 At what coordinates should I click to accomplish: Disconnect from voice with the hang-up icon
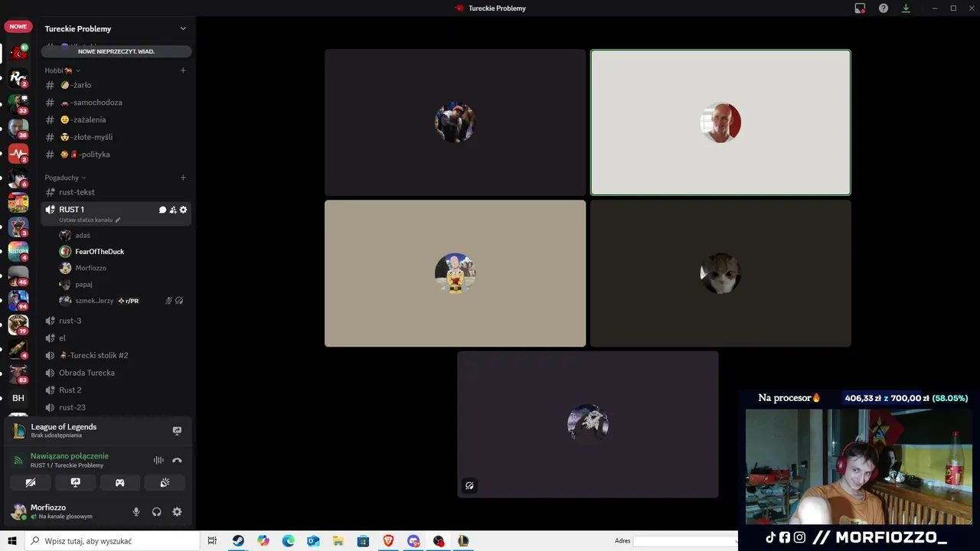tap(177, 461)
